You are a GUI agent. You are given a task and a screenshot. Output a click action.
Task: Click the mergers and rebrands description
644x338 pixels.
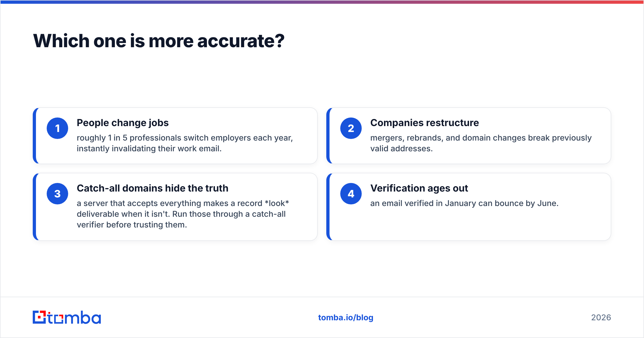pos(481,143)
